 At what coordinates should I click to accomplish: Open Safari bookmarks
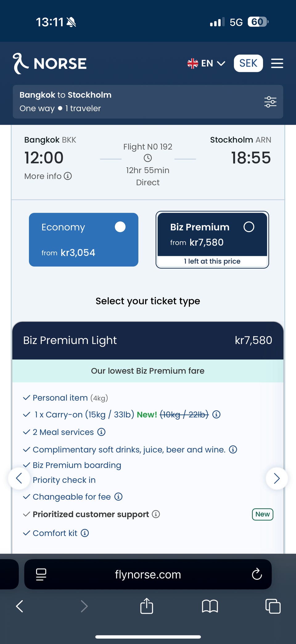pyautogui.click(x=210, y=606)
